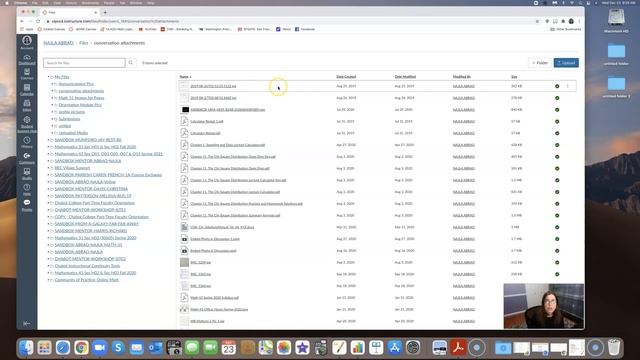Go to the Dashboard from sidebar
The image size is (640, 360).
pyautogui.click(x=27, y=60)
